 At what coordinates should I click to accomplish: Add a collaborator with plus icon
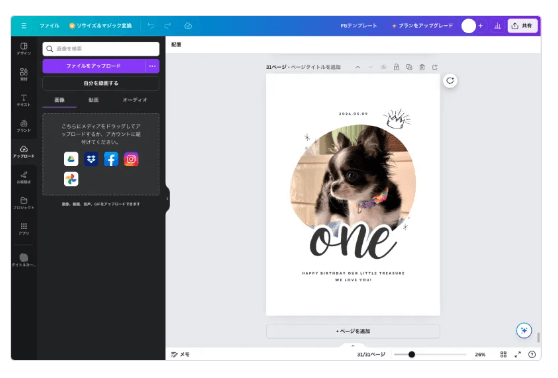coord(480,26)
